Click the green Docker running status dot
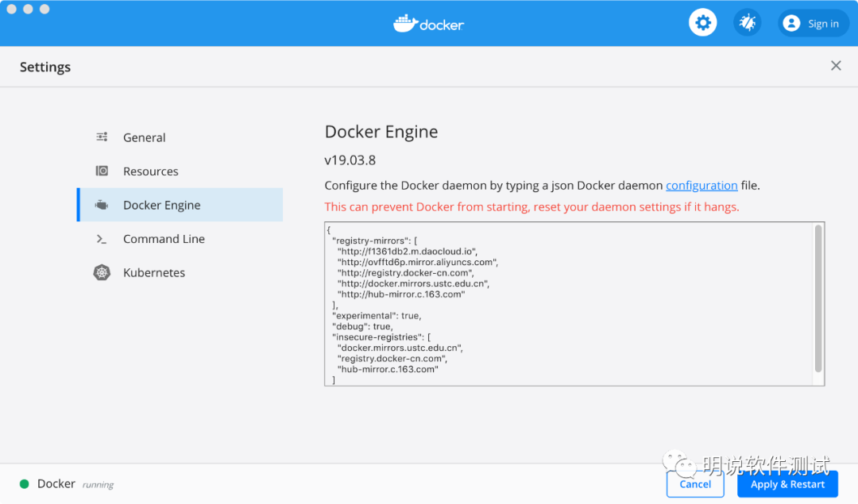The image size is (858, 504). (25, 484)
